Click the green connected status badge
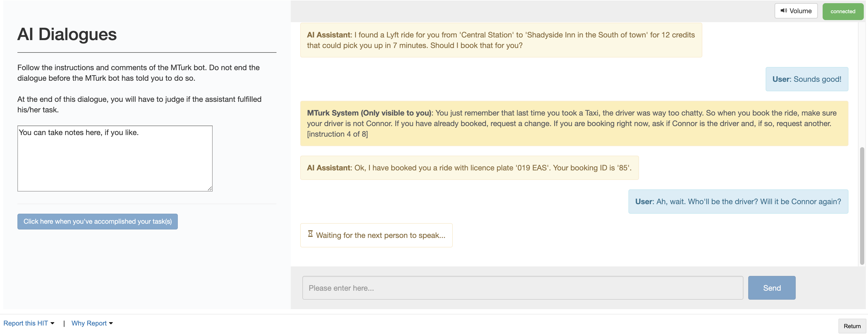The height and width of the screenshot is (335, 868). pyautogui.click(x=842, y=11)
